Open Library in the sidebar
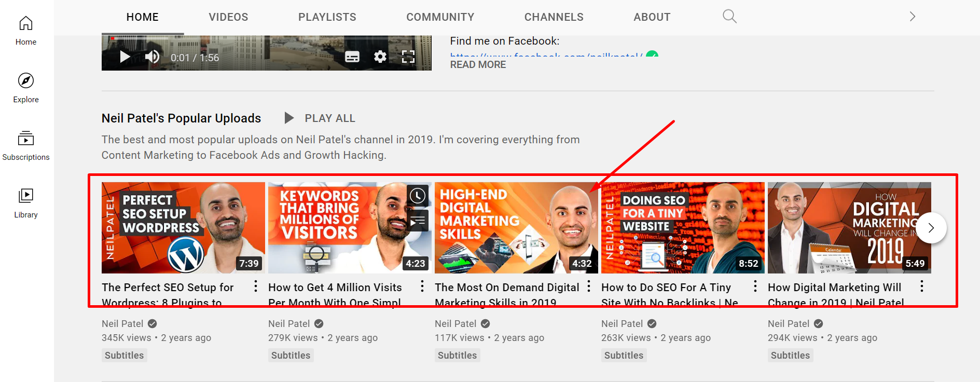Viewport: 980px width, 382px height. (x=26, y=203)
